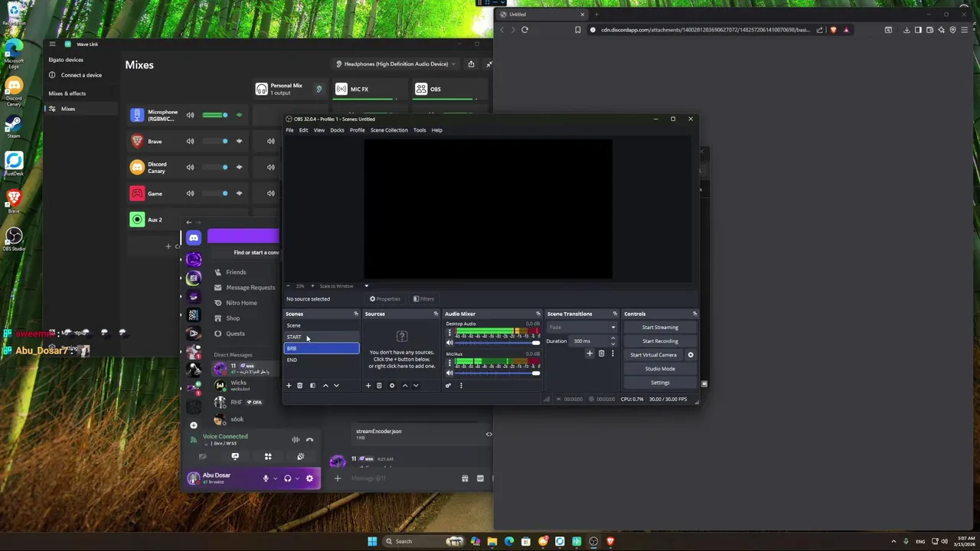Open the File menu in OBS
Viewport: 980px width, 551px height.
click(289, 130)
